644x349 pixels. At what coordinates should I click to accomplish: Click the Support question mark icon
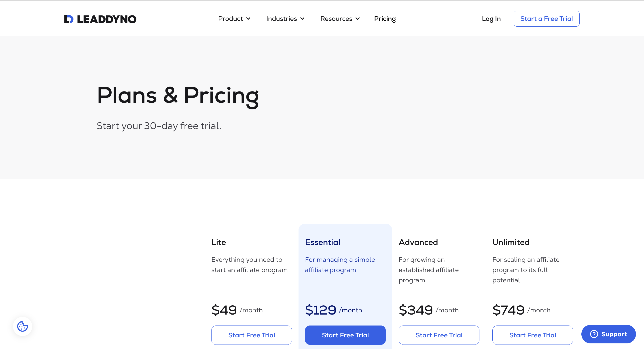pos(594,334)
